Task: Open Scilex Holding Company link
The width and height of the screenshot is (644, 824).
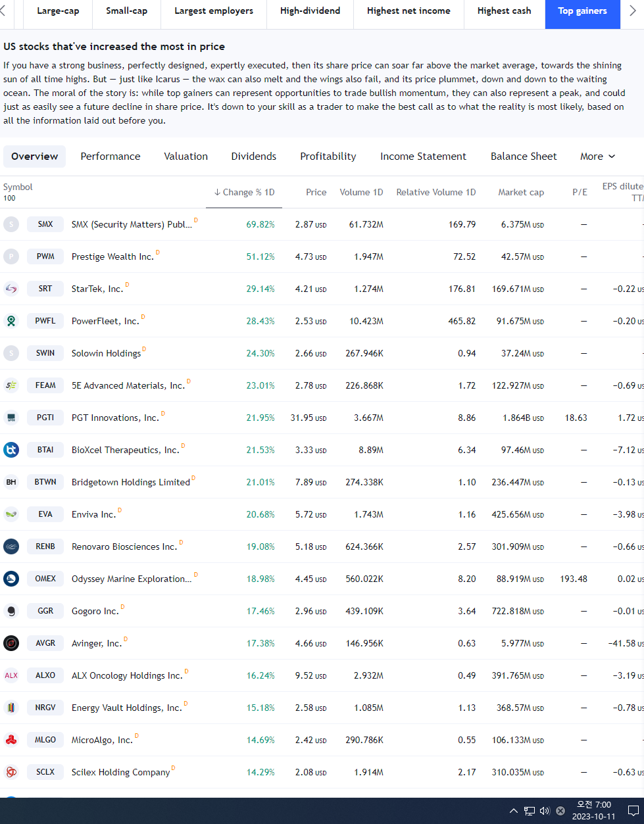Action: 120,773
